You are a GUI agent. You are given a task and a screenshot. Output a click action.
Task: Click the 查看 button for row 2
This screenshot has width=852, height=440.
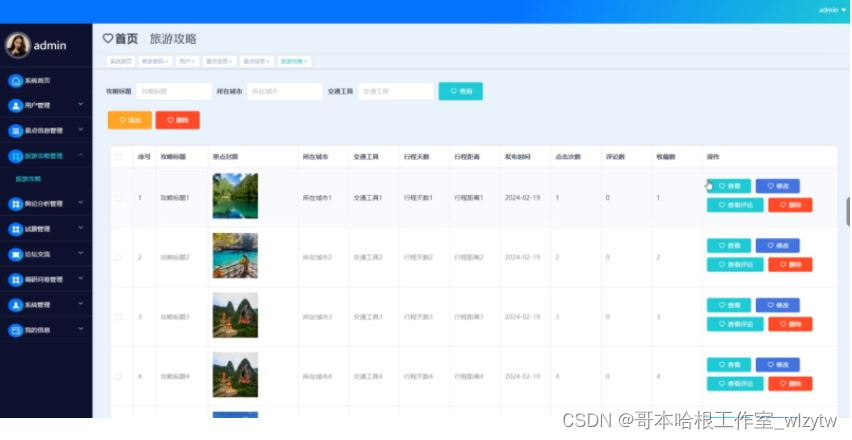coord(729,246)
